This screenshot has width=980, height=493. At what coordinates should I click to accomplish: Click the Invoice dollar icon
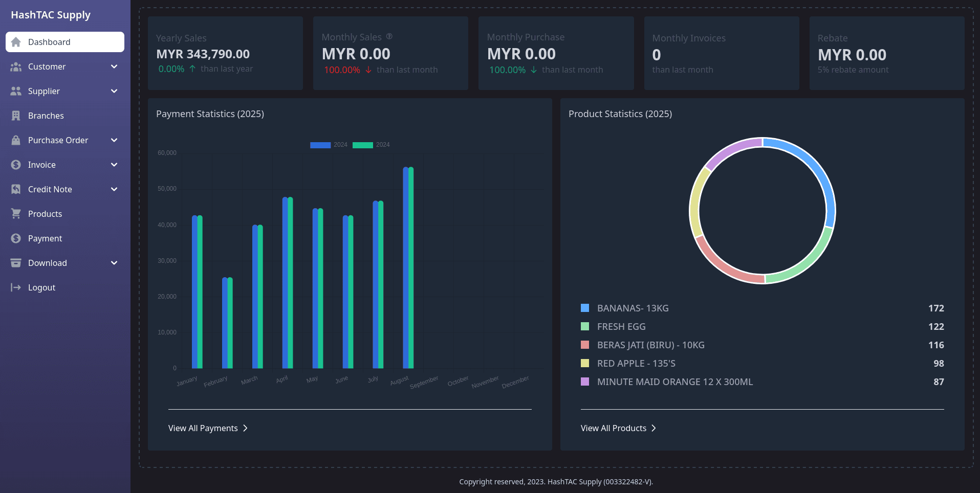[x=16, y=165]
